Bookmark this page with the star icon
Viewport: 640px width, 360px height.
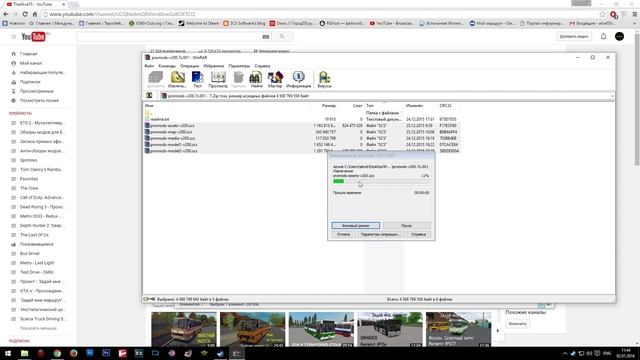[x=602, y=14]
